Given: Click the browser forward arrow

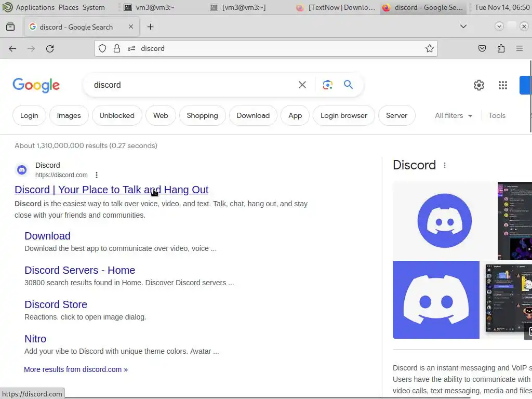Looking at the screenshot, I should tap(31, 48).
